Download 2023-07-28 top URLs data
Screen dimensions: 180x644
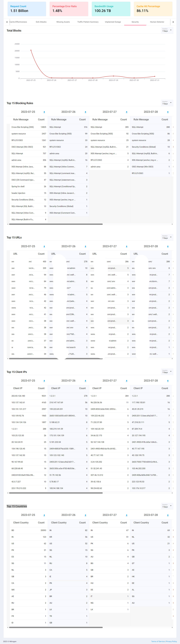pos(168,247)
